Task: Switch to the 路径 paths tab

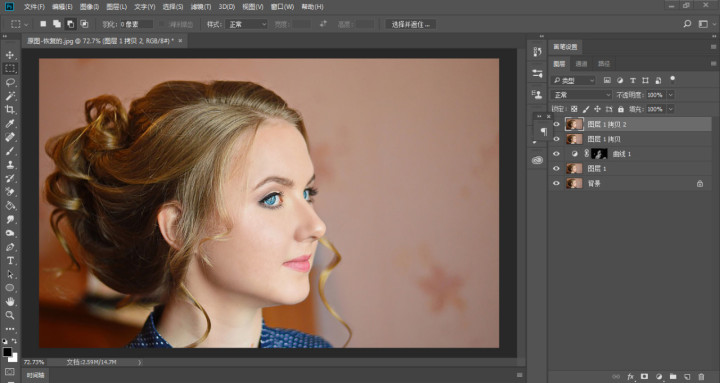Action: [x=604, y=64]
